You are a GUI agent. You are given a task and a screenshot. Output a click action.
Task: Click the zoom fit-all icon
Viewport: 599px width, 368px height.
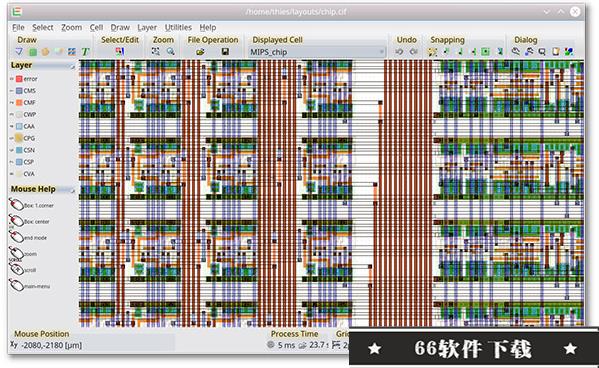pyautogui.click(x=155, y=51)
